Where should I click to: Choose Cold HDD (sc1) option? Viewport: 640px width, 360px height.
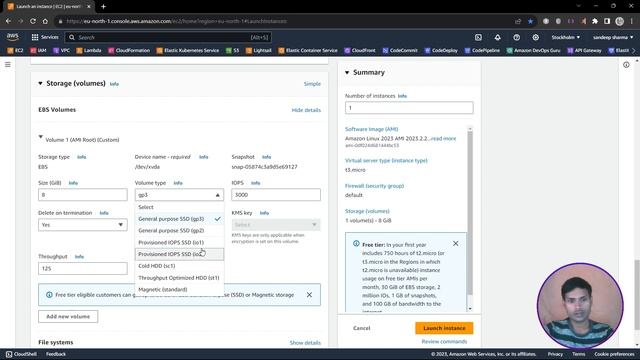179,266
